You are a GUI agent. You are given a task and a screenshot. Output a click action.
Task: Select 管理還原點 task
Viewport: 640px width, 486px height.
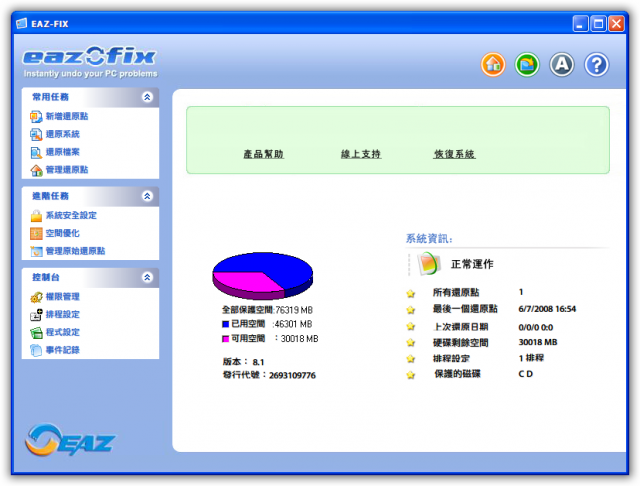point(67,170)
